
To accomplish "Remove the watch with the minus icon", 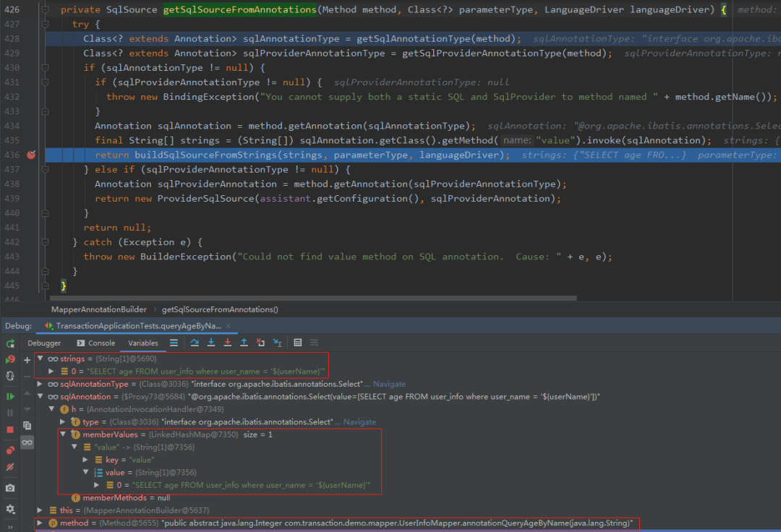I will click(x=27, y=377).
